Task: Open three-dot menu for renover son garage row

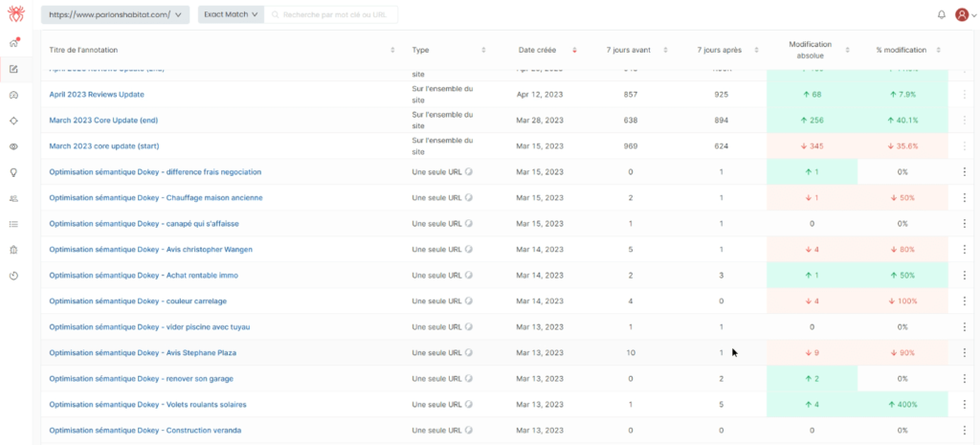Action: coord(965,379)
